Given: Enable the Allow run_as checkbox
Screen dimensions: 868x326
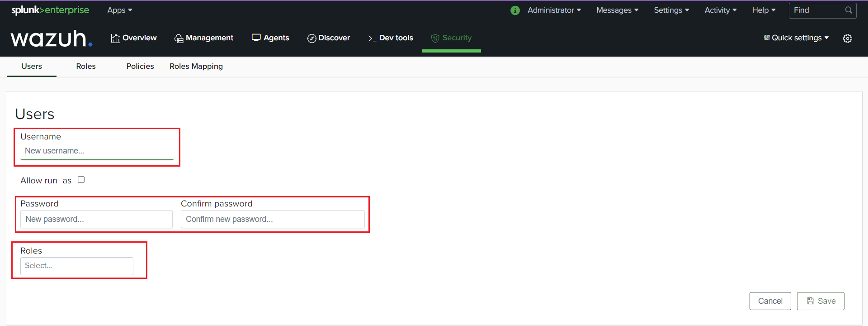Looking at the screenshot, I should click(81, 180).
